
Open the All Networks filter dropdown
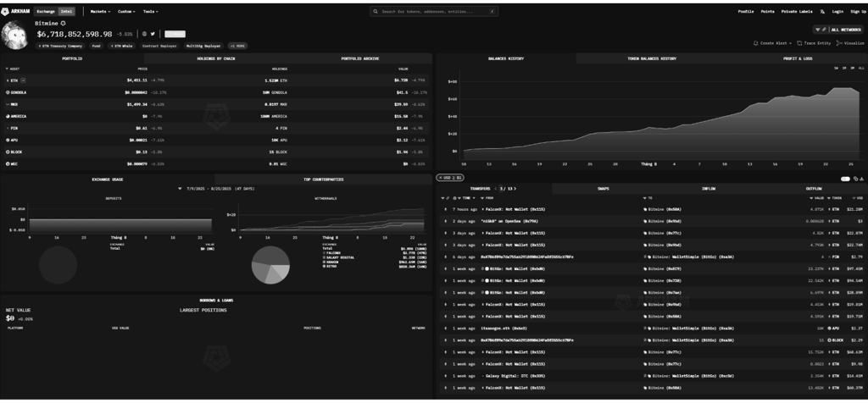838,30
